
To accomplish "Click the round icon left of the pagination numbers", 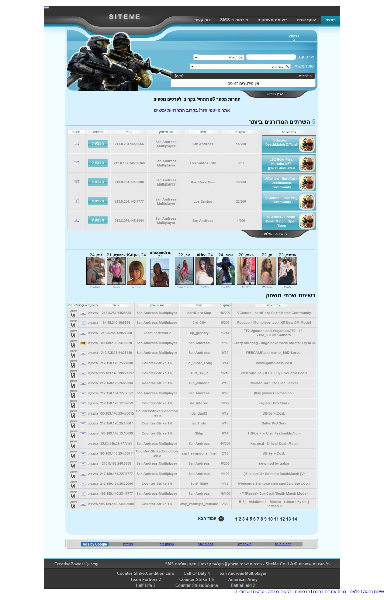I will point(221,518).
